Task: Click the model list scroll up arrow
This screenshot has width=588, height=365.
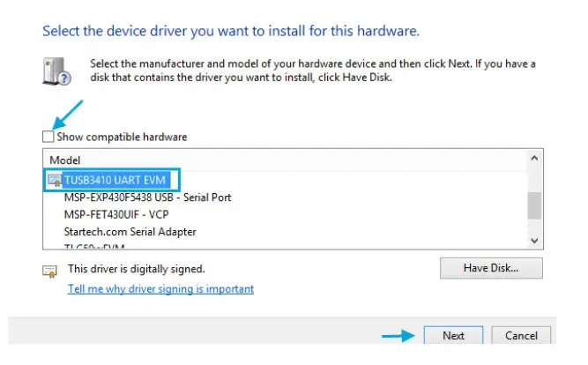Action: (533, 159)
